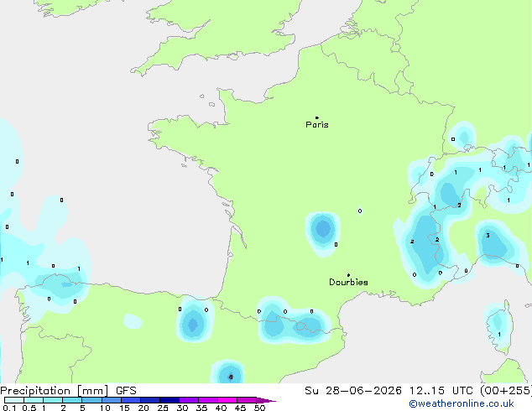Viewport: 532px width, 411px height.
Task: Select the 25–30 mm legend color swatch
Action: click(170, 400)
